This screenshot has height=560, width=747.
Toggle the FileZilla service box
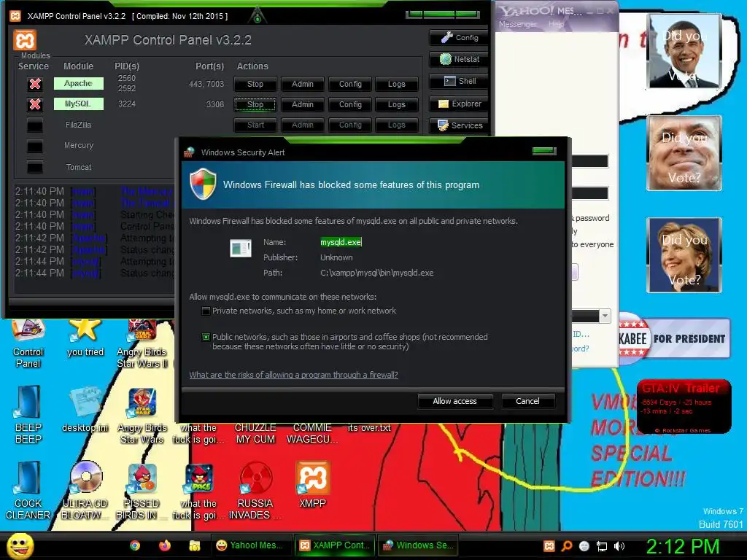click(35, 125)
